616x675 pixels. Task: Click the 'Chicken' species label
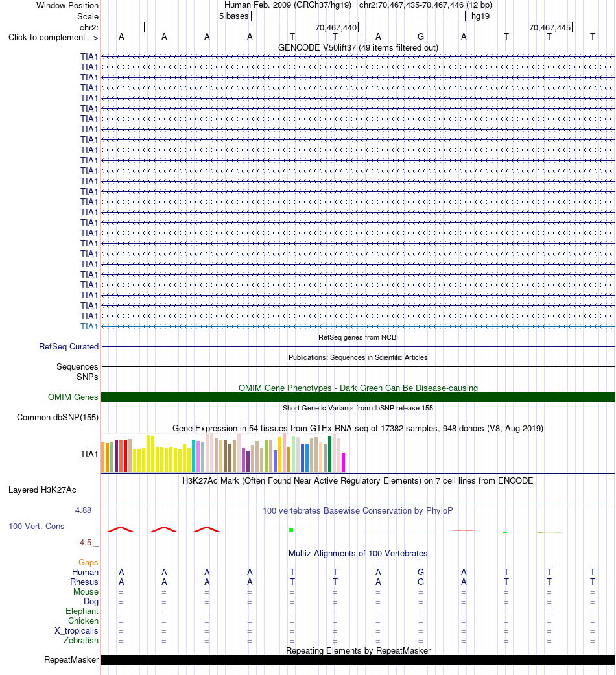point(83,621)
